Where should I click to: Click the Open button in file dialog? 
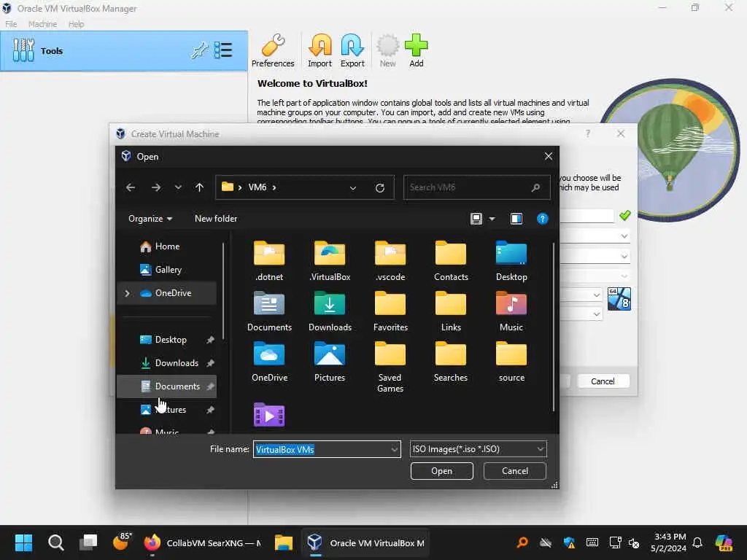point(441,471)
